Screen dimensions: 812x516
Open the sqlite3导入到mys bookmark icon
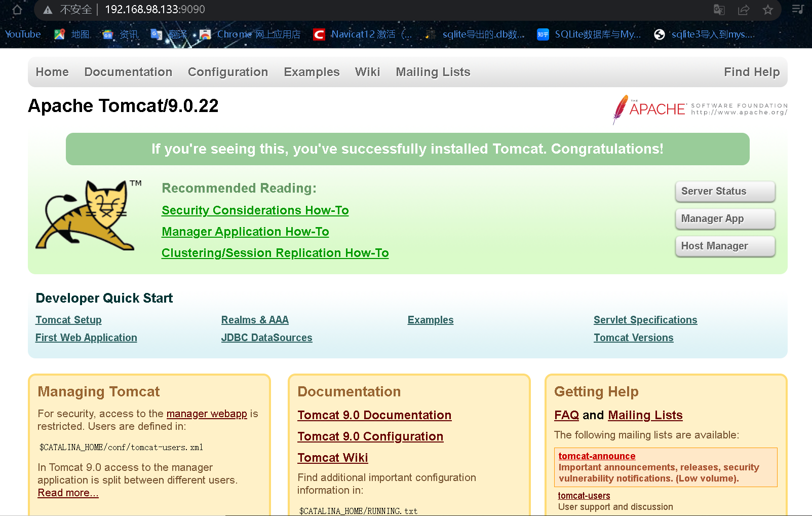point(660,34)
